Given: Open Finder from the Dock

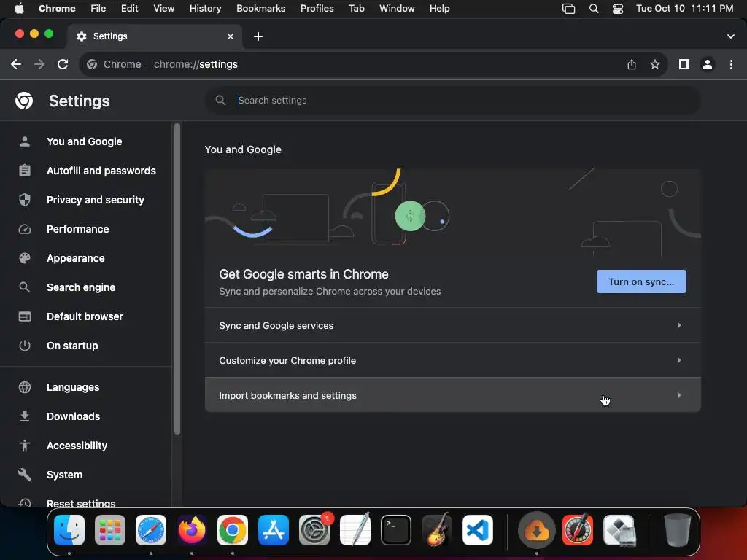Looking at the screenshot, I should click(x=69, y=530).
